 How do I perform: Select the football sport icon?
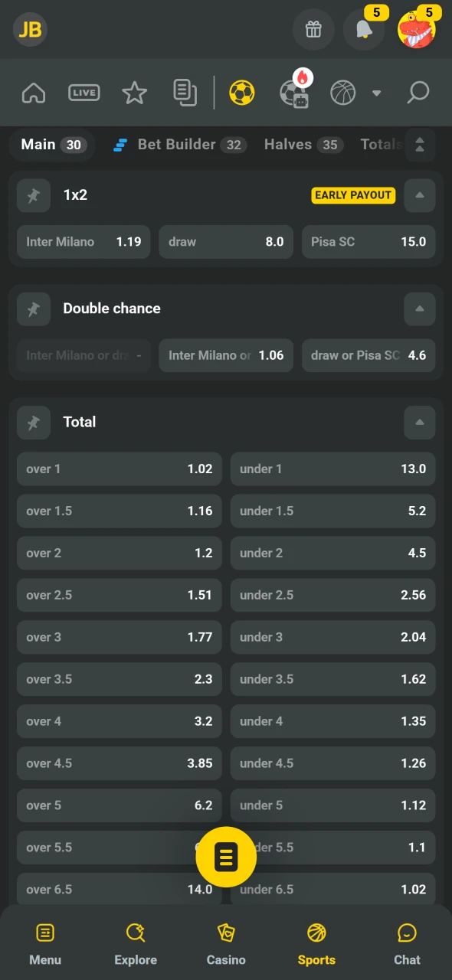click(x=241, y=92)
